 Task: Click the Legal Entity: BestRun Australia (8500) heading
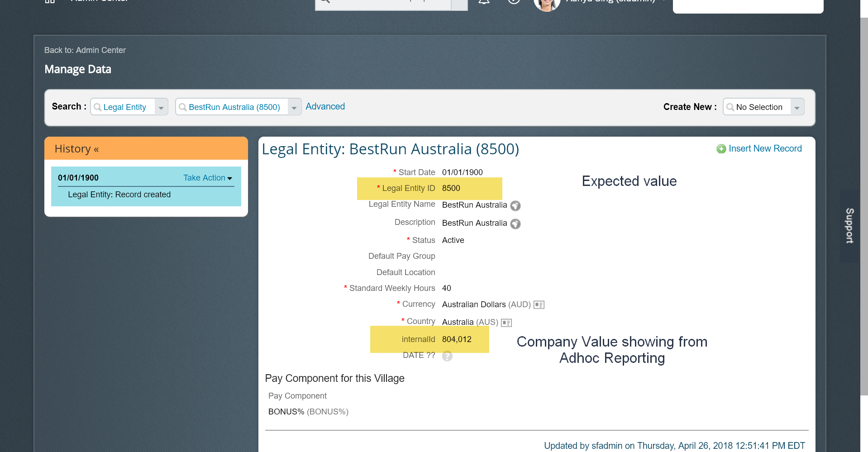(391, 149)
